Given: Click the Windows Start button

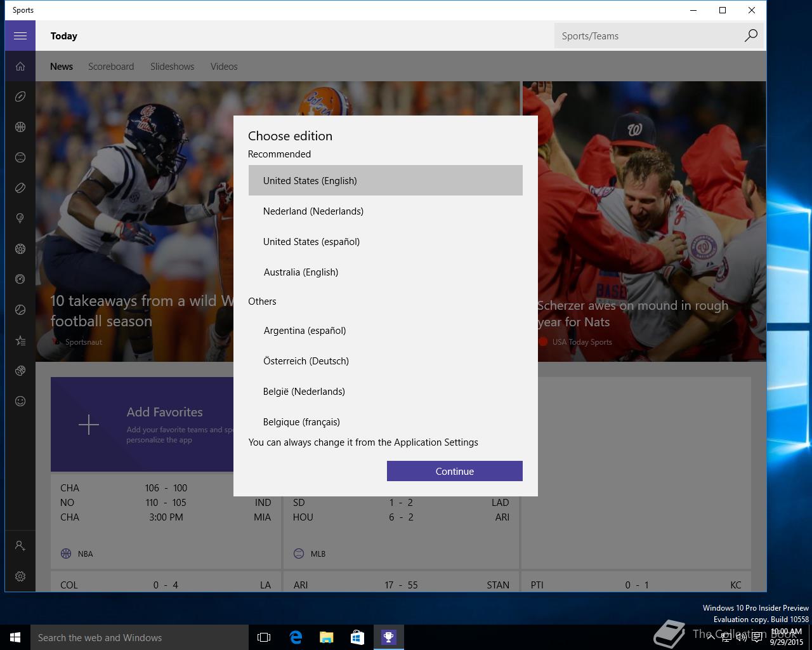Looking at the screenshot, I should [15, 637].
